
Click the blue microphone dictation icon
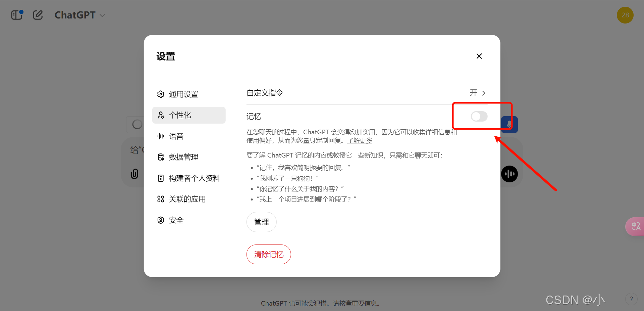coord(509,125)
